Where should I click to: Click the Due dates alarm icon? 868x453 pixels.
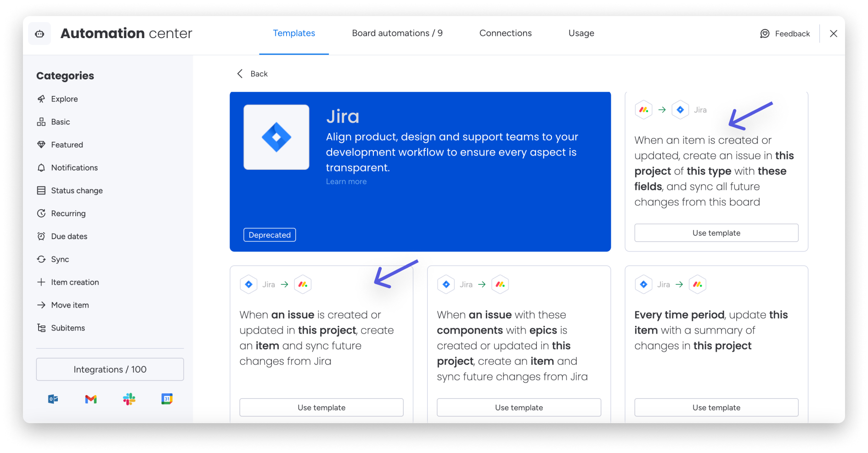pyautogui.click(x=41, y=236)
